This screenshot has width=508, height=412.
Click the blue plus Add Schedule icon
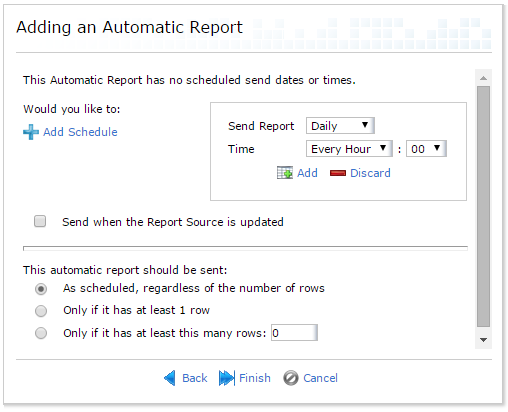pos(31,132)
